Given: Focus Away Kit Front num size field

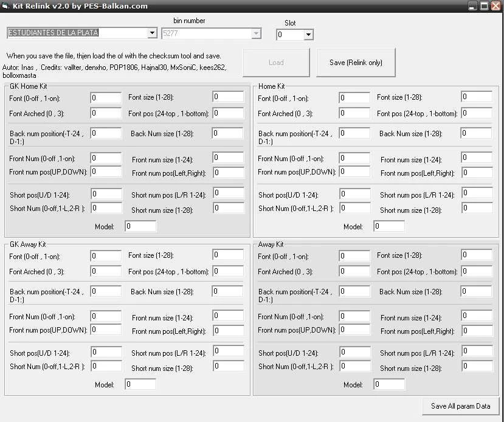Looking at the screenshot, I should [477, 316].
